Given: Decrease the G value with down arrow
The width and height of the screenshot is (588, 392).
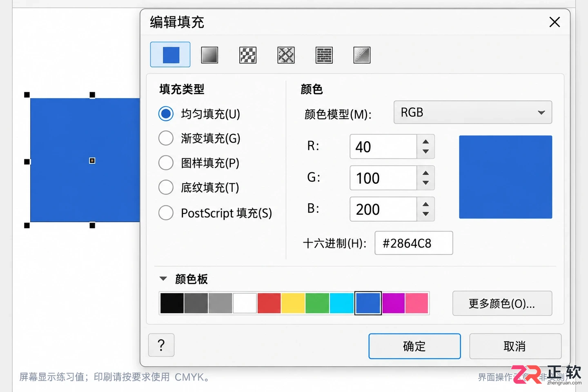Looking at the screenshot, I should (x=426, y=183).
